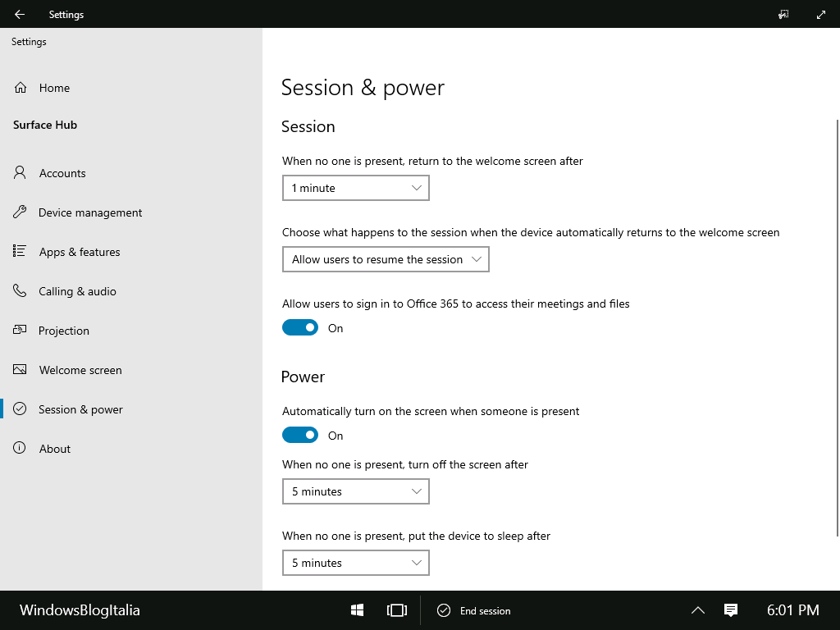This screenshot has height=630, width=840.
Task: Open the return to welcome screen time dropdown
Action: (356, 188)
